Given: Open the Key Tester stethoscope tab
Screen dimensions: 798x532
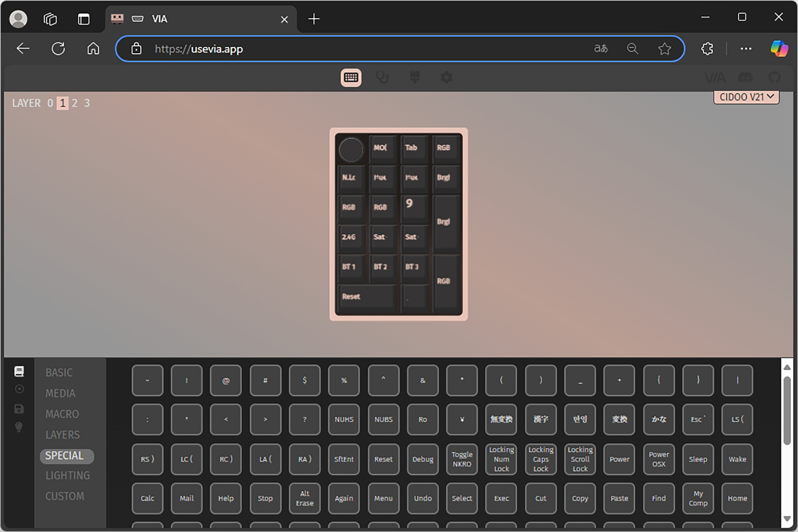Looking at the screenshot, I should tap(382, 77).
